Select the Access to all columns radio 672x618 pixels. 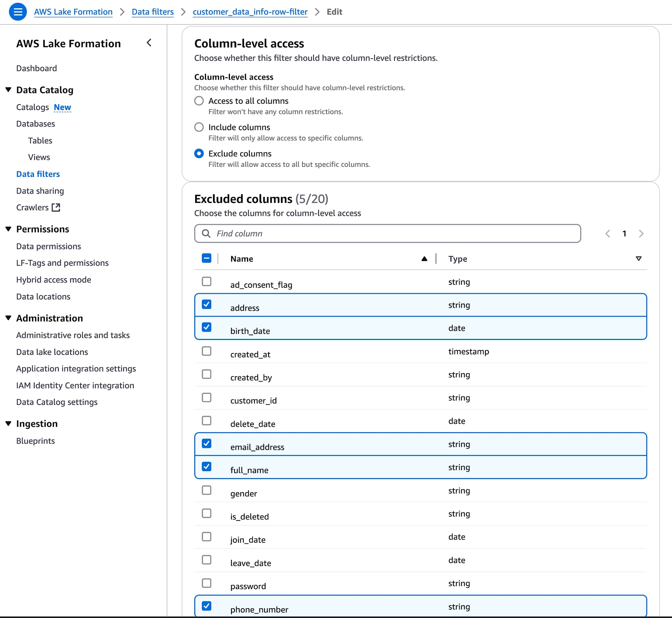(199, 101)
